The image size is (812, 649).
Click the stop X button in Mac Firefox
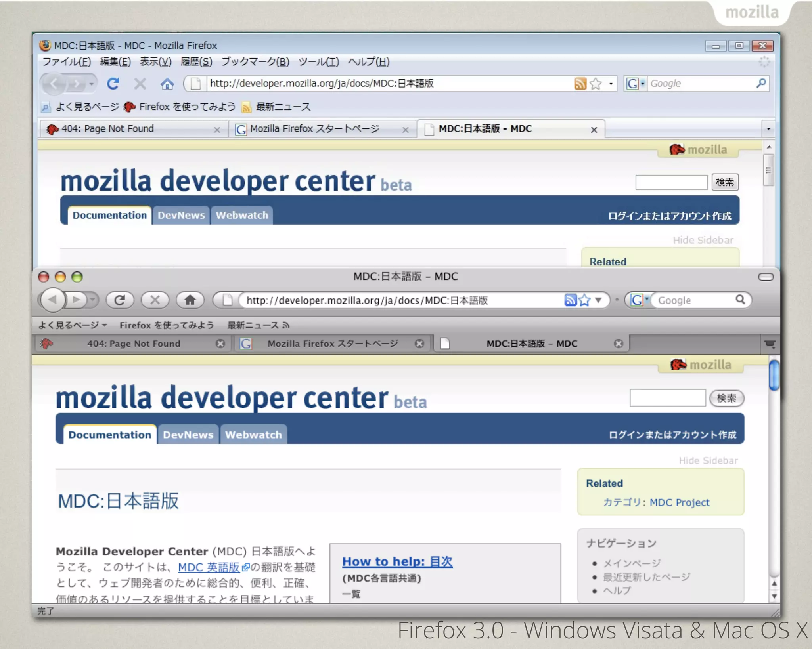coord(155,300)
